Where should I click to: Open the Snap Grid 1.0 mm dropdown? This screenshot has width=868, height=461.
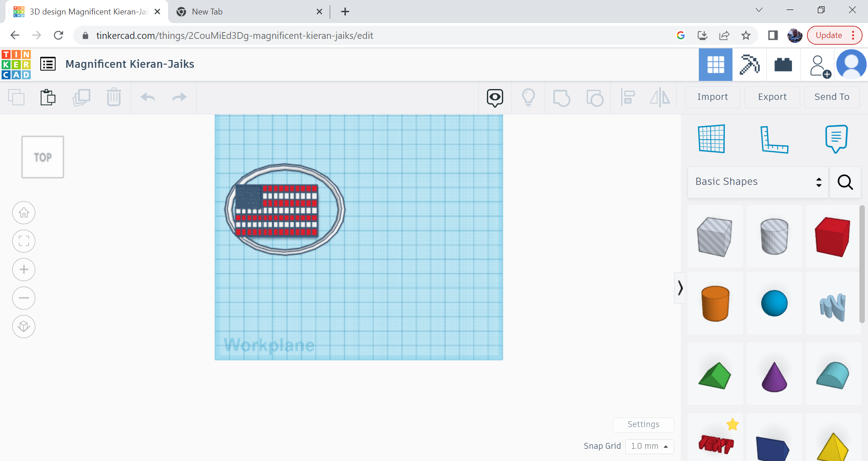pos(649,446)
